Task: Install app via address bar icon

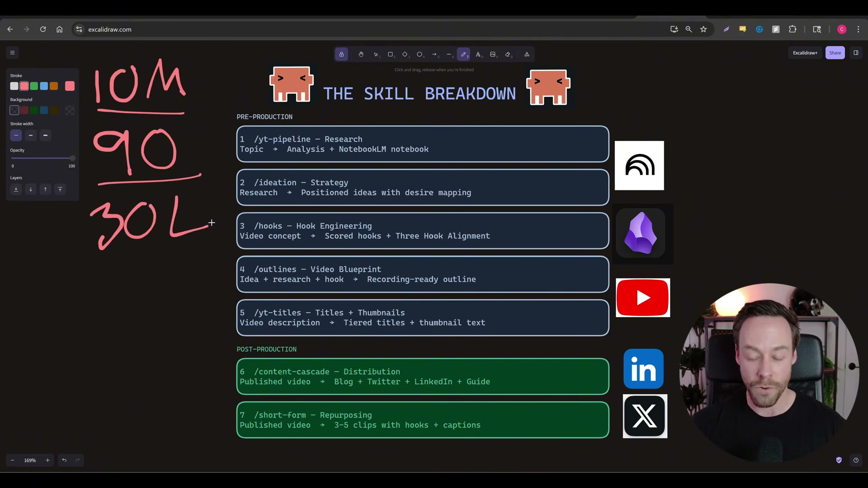Action: pyautogui.click(x=674, y=29)
